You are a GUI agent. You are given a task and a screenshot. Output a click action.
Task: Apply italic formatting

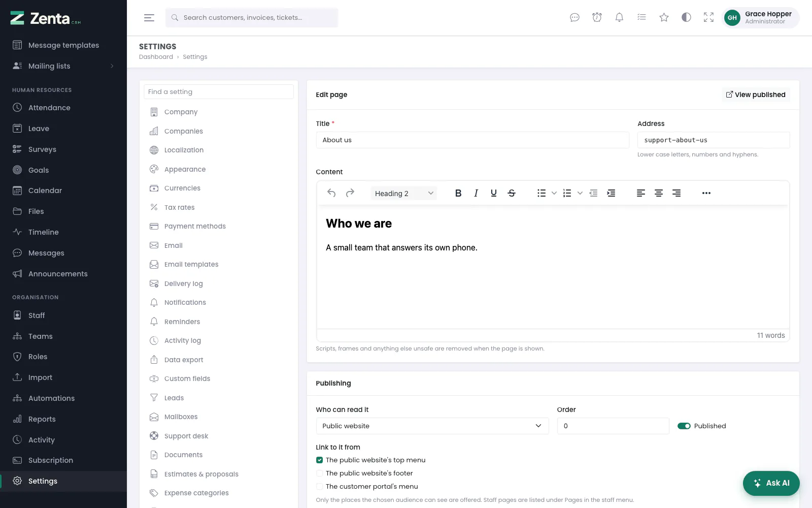click(x=476, y=193)
